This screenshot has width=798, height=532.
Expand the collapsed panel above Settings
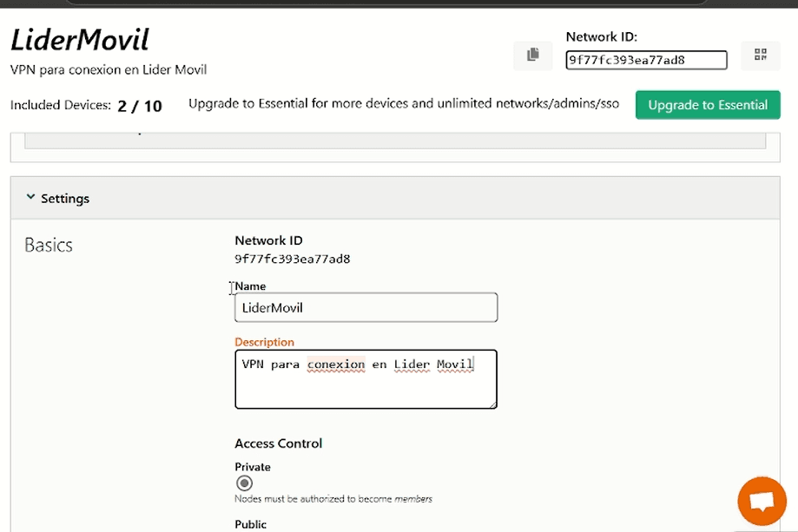tap(395, 139)
